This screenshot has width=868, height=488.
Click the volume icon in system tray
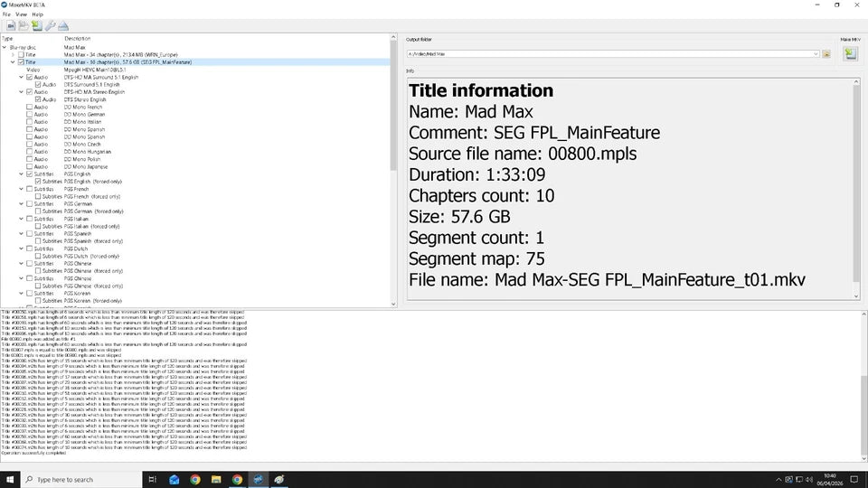[x=808, y=479]
